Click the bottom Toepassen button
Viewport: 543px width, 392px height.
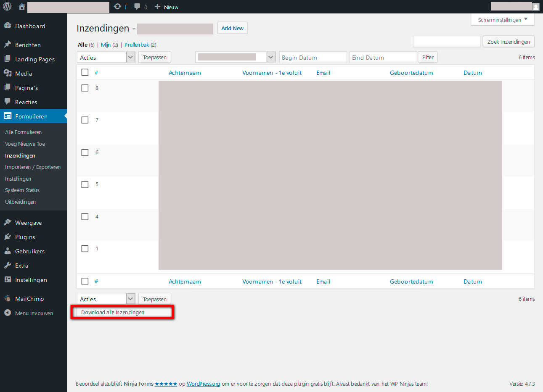(x=155, y=299)
